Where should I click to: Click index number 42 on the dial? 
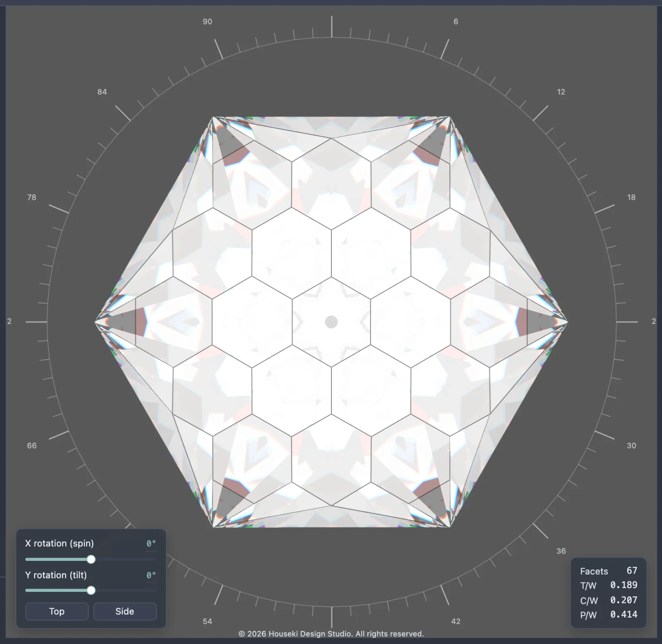click(456, 621)
